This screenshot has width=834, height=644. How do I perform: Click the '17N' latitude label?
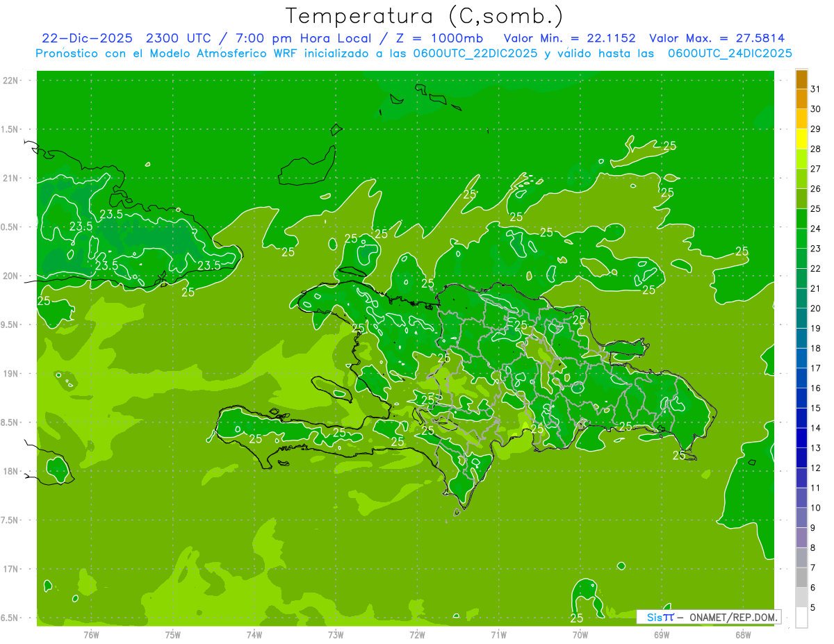click(11, 569)
